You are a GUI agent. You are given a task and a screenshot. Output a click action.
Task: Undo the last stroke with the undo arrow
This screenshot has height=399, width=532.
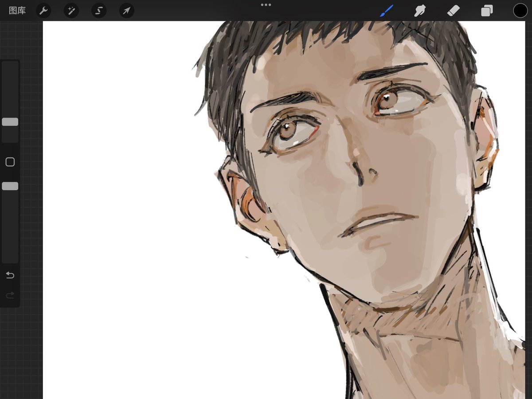click(x=10, y=275)
